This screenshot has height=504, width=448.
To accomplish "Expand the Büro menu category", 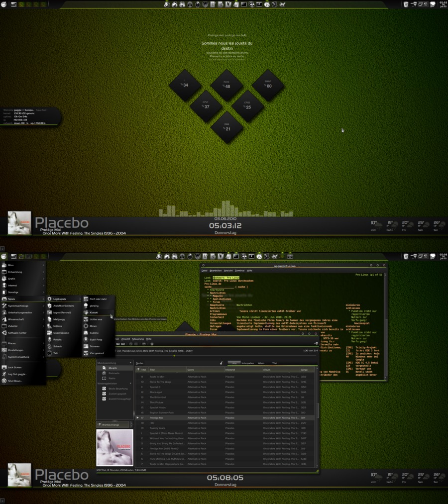I will (x=22, y=265).
